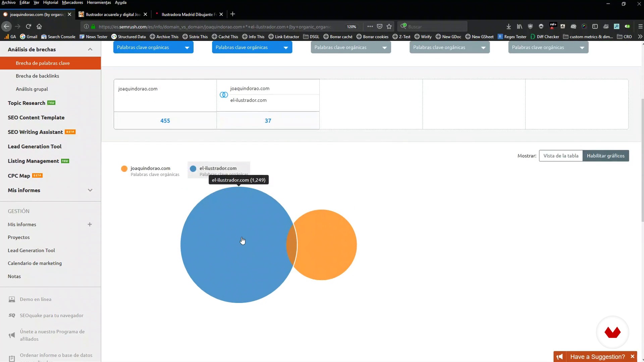Open the second blue Palabras clave orgánicas dropdown

click(x=252, y=47)
